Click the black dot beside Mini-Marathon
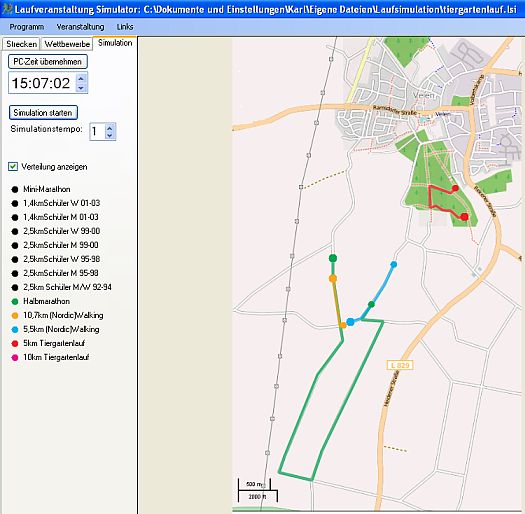 15,189
